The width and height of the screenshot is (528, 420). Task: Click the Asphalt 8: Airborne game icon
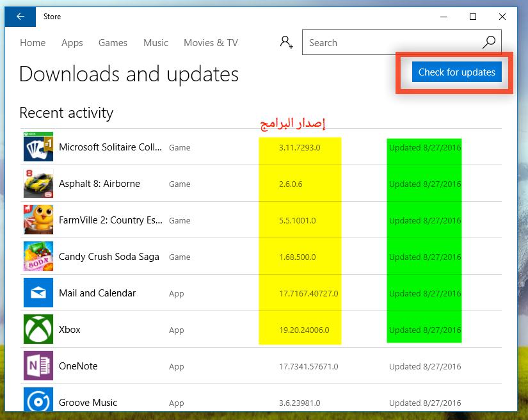coord(38,184)
